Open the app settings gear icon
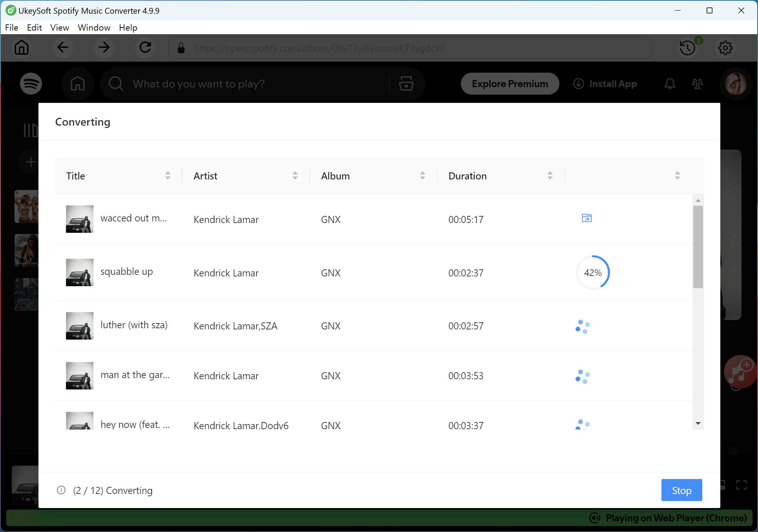Screen dimensions: 758x532 tap(725, 48)
